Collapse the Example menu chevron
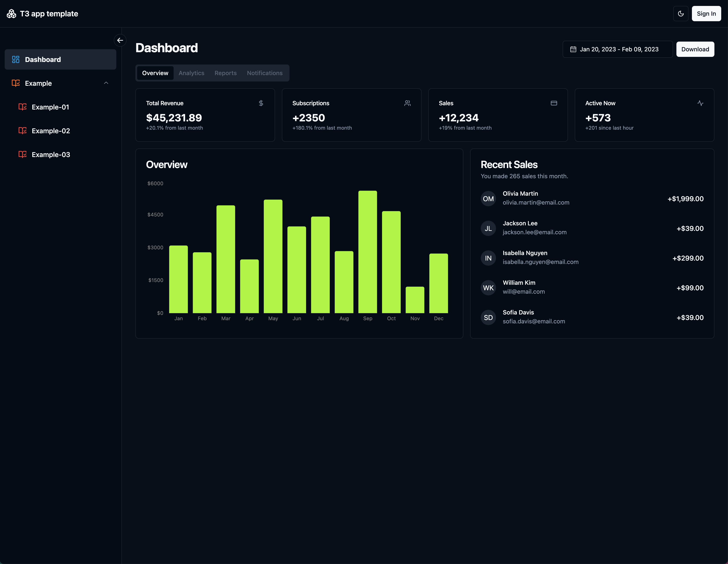This screenshot has height=564, width=728. [x=106, y=83]
